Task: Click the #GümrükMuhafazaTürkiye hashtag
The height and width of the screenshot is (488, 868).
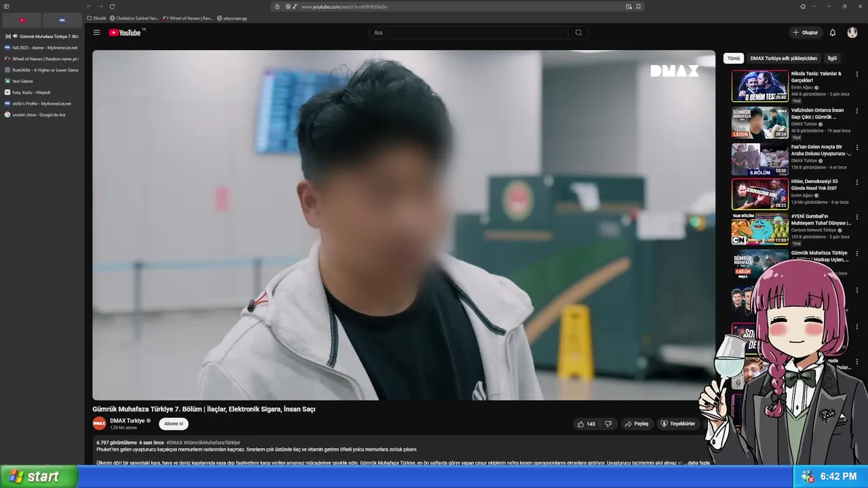Action: (212, 443)
